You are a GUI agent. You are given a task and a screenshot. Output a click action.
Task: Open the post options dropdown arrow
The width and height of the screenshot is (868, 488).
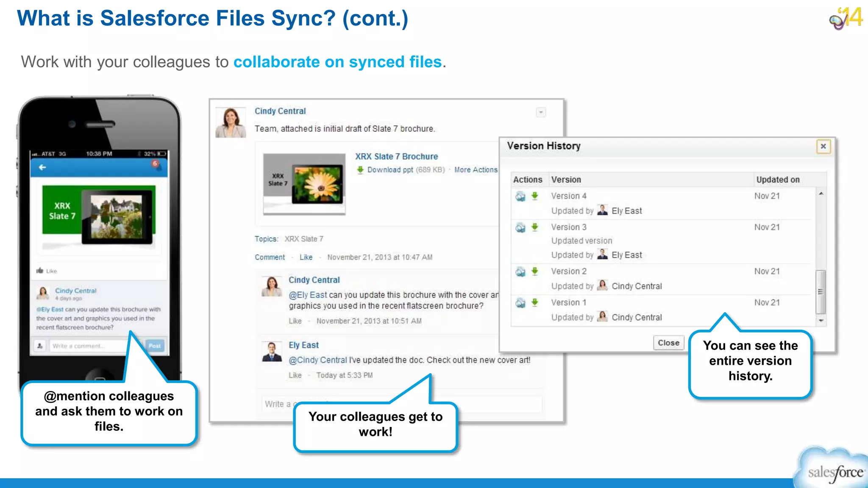pos(541,112)
